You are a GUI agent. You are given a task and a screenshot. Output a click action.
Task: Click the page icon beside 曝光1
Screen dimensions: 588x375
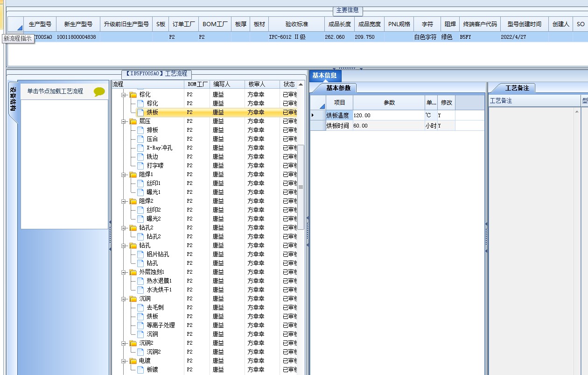click(140, 192)
